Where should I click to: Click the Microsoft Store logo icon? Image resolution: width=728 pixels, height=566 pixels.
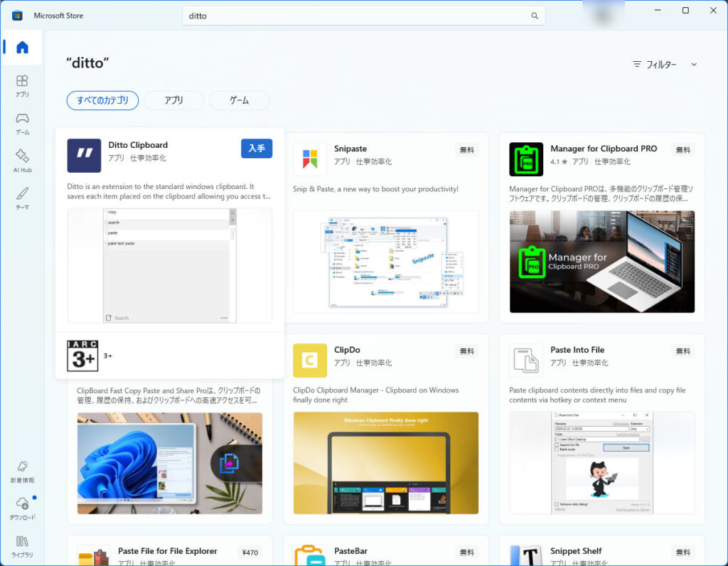17,16
